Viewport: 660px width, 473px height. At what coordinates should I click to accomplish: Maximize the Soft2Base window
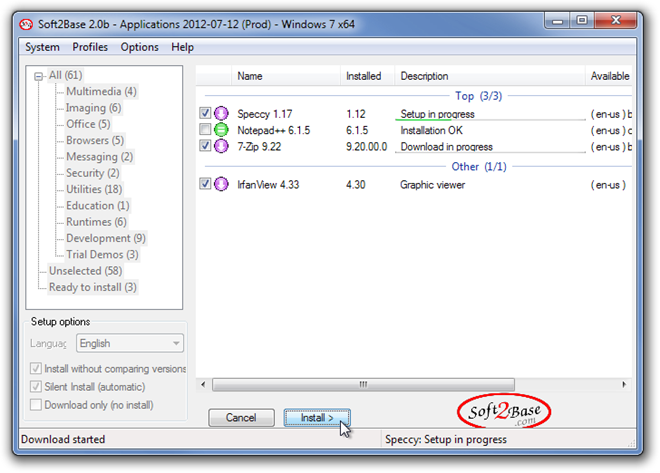pyautogui.click(x=582, y=20)
